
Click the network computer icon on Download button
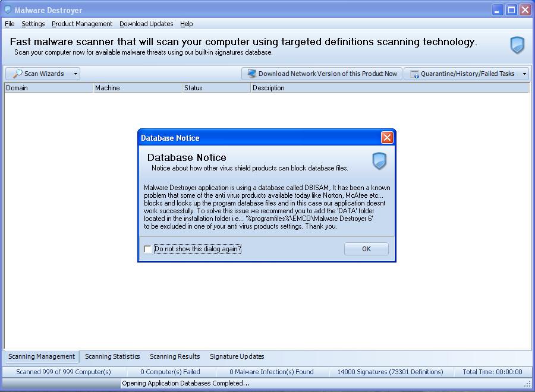(252, 73)
